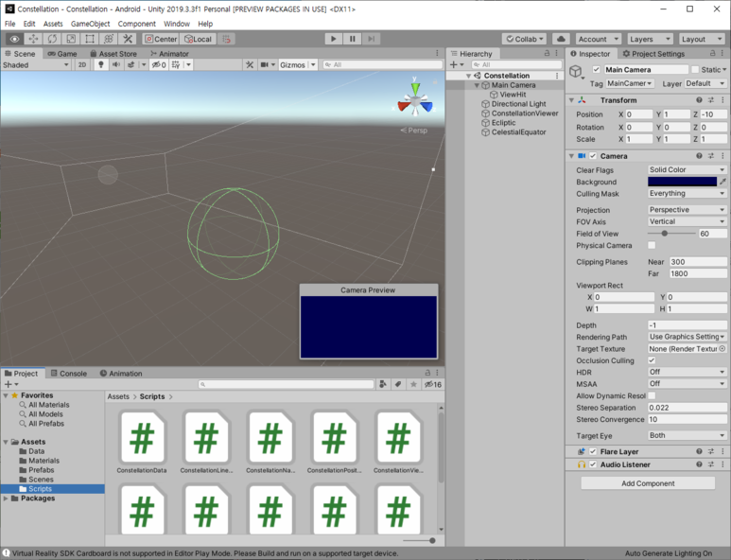Viewport: 731px width, 560px height.
Task: Switch to the Game tab
Action: coord(62,54)
